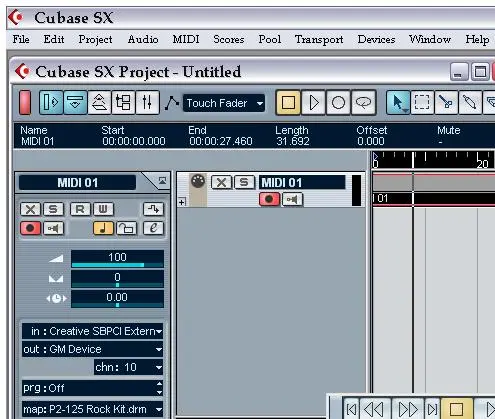The image size is (495, 419).
Task: Click the toolbar Play button
Action: [x=313, y=102]
